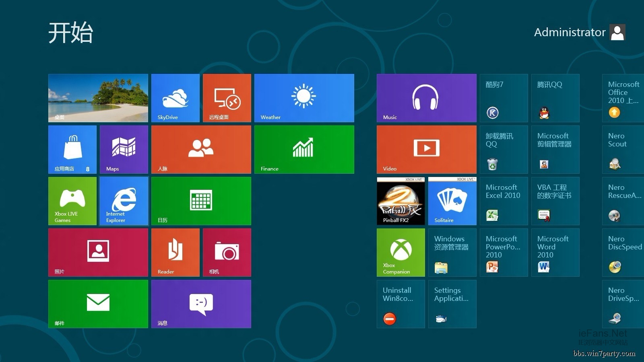The height and width of the screenshot is (362, 644).
Task: Launch the Solitaire game tile
Action: [452, 201]
